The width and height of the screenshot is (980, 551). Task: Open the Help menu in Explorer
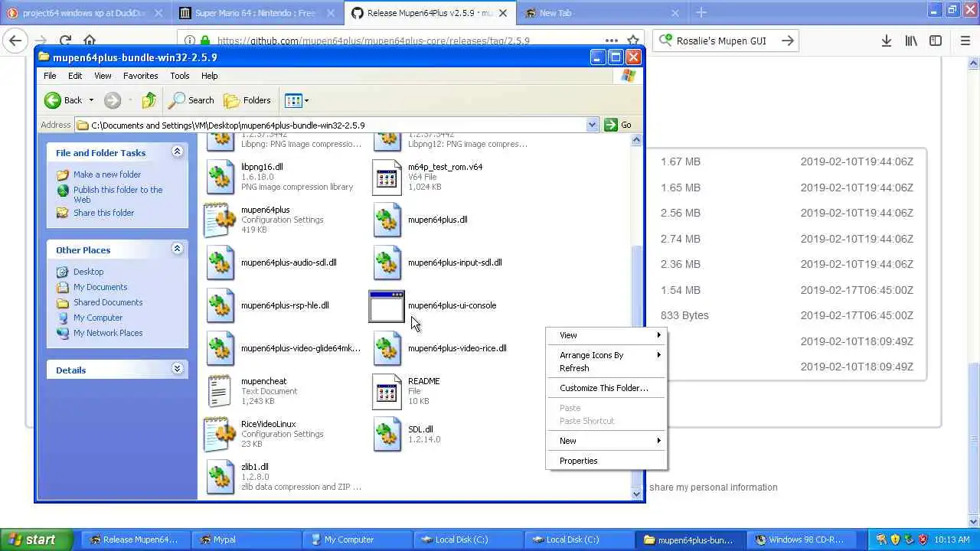tap(210, 76)
